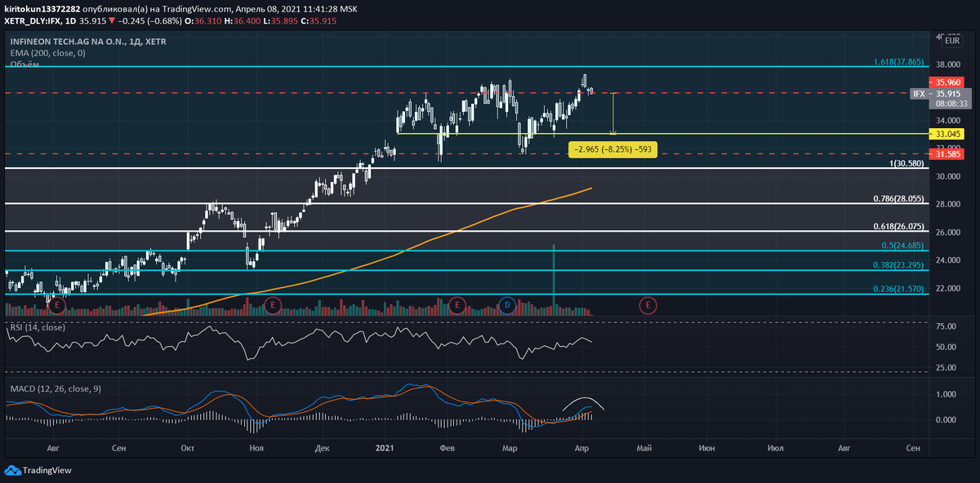Viewport: 980px width, 483px height.
Task: Click the 2021 year label on time axis
Action: (x=385, y=448)
